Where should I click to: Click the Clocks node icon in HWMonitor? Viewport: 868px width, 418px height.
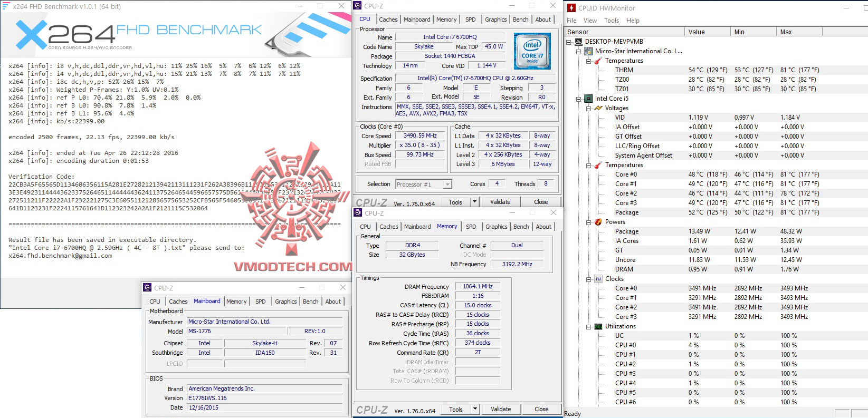coord(598,279)
